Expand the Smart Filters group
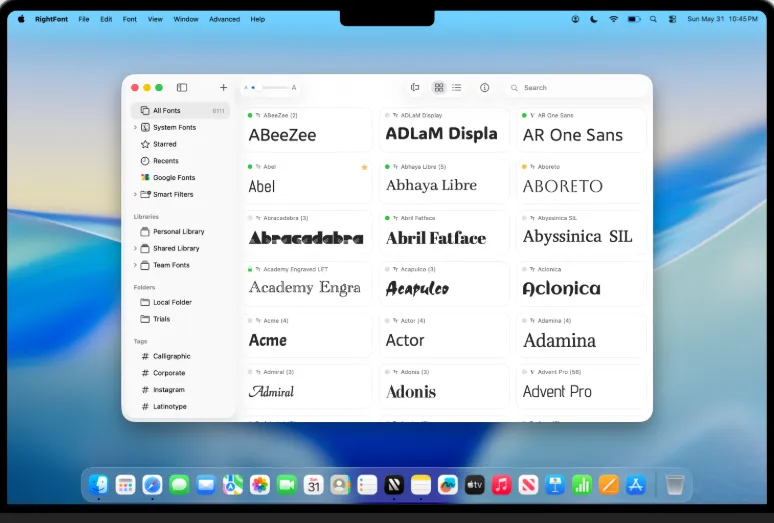 click(135, 194)
